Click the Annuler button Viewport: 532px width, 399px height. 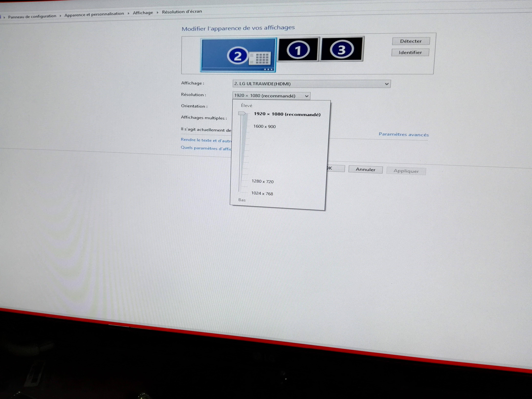pos(366,170)
